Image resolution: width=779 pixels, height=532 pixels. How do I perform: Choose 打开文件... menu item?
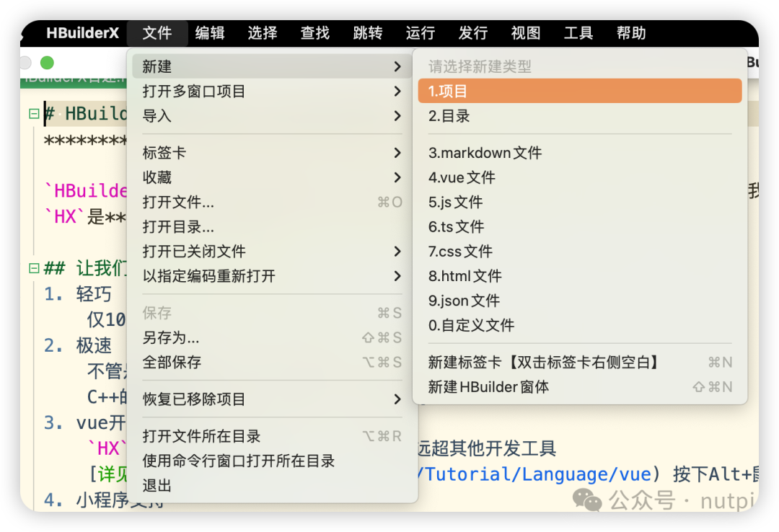coord(272,202)
